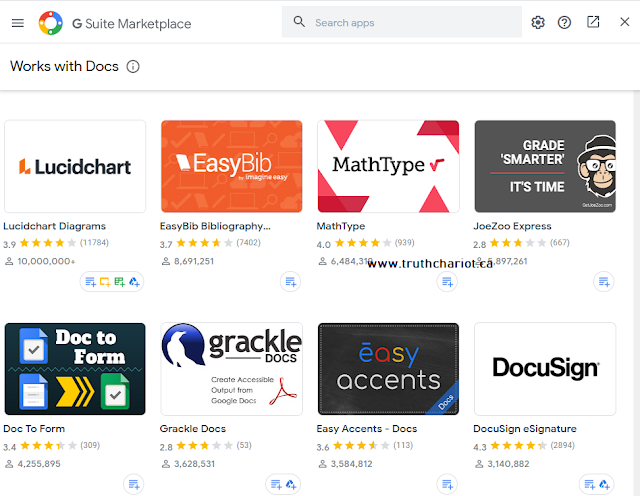640x496 pixels.
Task: Focus the Search apps field
Action: 402,22
